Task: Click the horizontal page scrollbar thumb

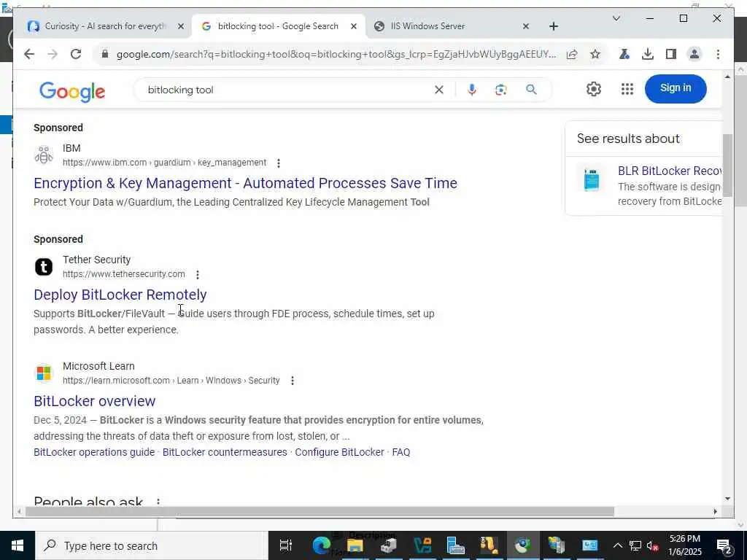Action: (x=320, y=512)
